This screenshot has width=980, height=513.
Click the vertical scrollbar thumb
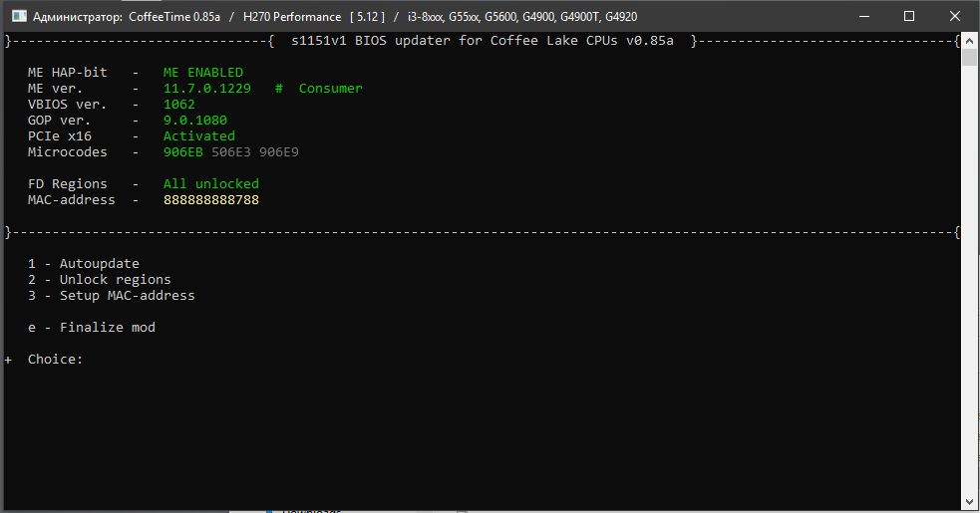tap(969, 58)
